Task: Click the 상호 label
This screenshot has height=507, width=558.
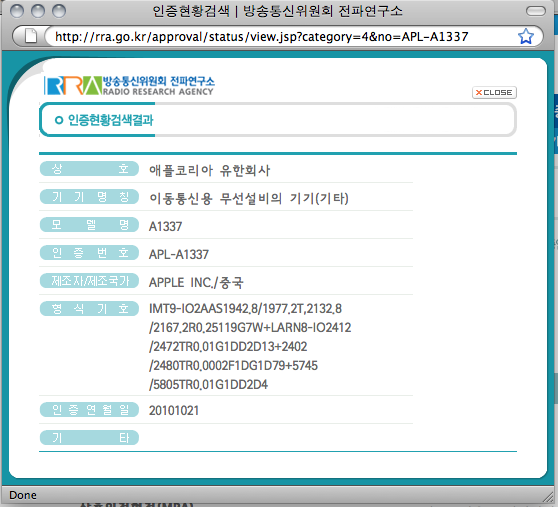Action: pyautogui.click(x=89, y=169)
